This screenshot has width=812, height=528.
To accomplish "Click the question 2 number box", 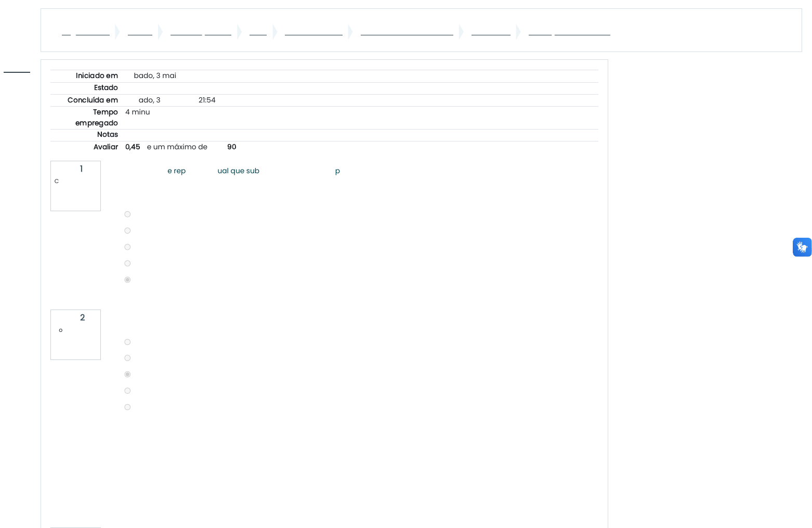I will coord(75,334).
